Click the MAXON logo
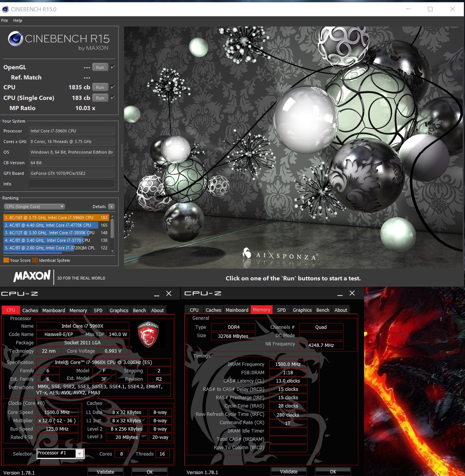 (32, 276)
